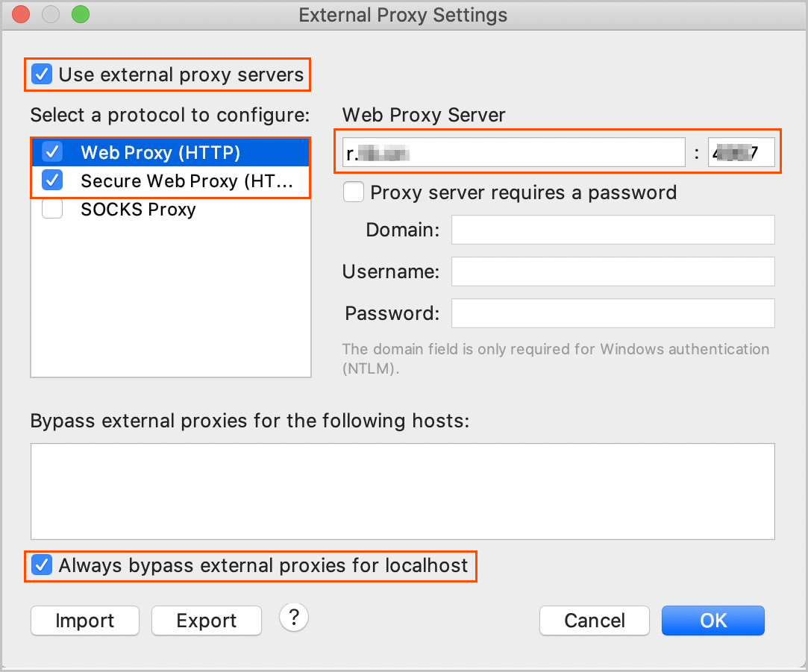
Task: Select the SOCKS Proxy protocol row
Action: [x=171, y=209]
